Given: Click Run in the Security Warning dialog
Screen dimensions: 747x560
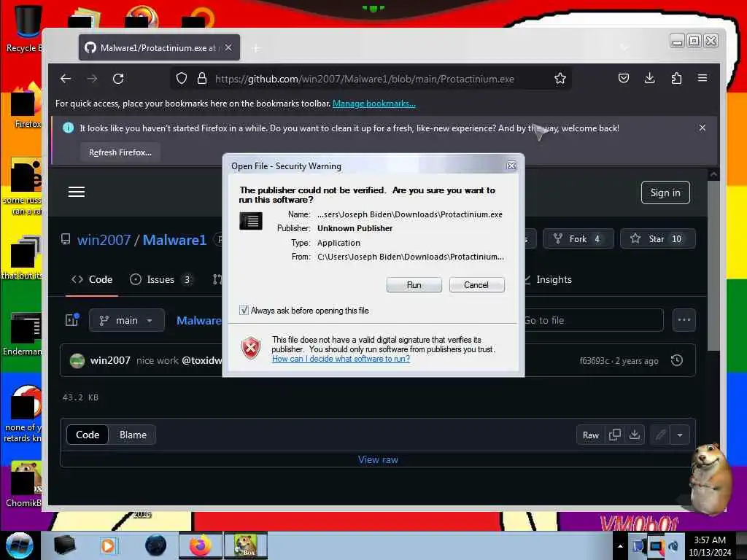Looking at the screenshot, I should (414, 285).
